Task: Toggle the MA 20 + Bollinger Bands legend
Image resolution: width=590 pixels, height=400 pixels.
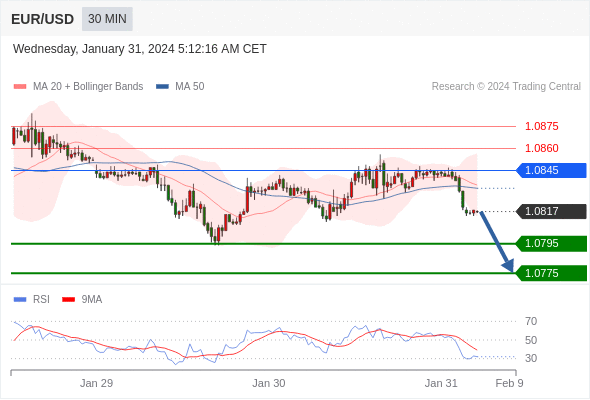Action: coord(88,87)
